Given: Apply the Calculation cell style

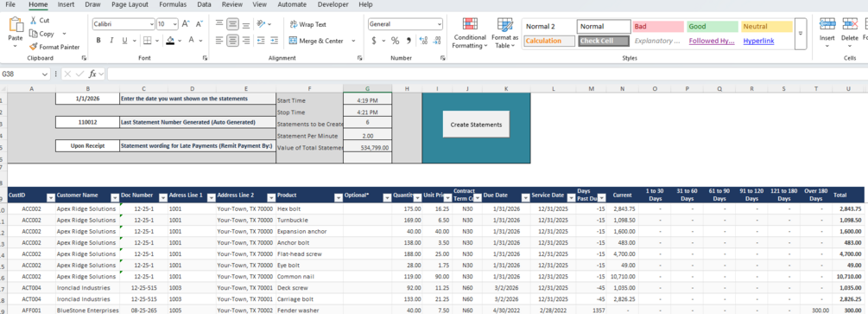Looking at the screenshot, I should (549, 41).
